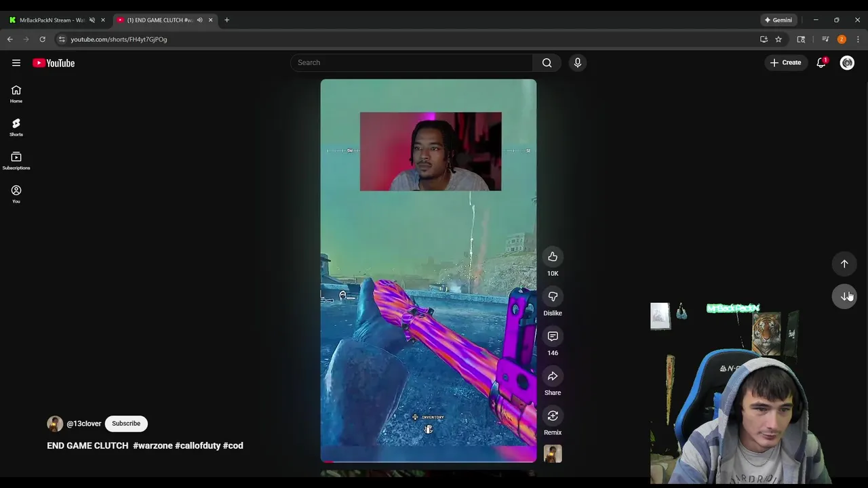Open the You section in sidebar
Viewport: 868px width, 488px height.
click(x=16, y=195)
